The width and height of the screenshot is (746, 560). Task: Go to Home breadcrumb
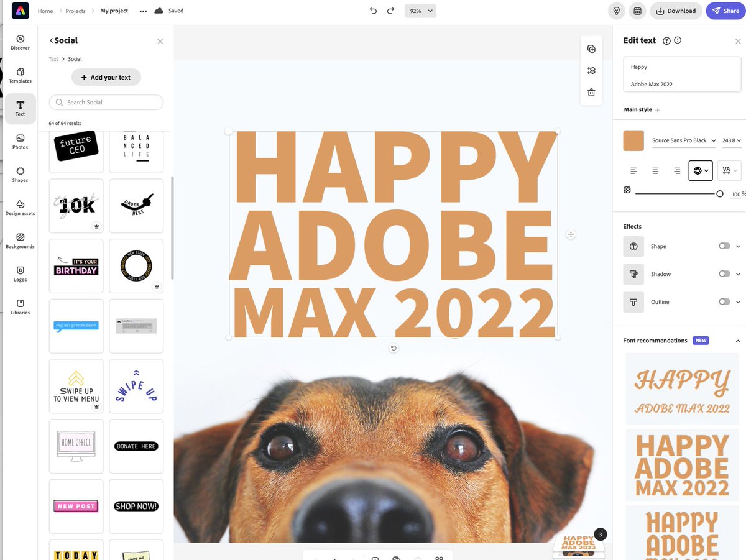point(45,11)
